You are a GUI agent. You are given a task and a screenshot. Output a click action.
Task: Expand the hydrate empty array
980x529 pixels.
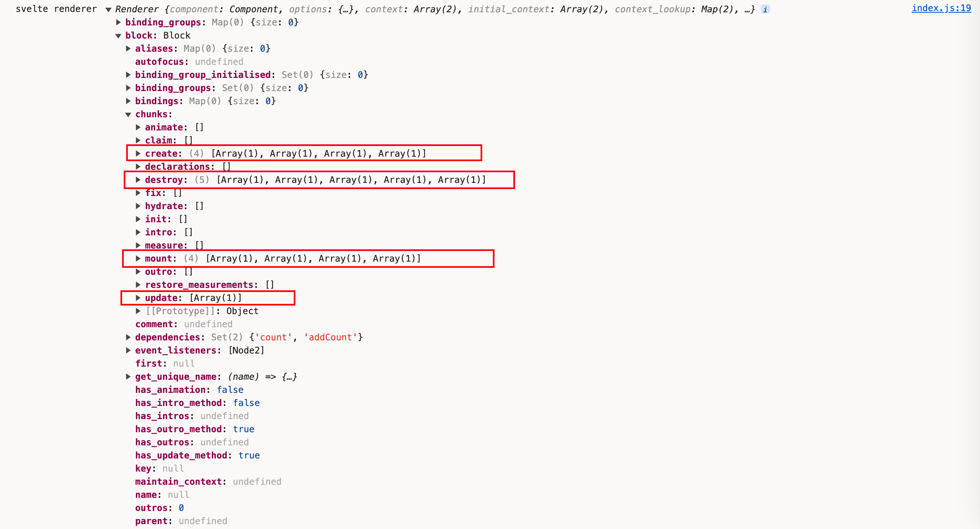(138, 206)
